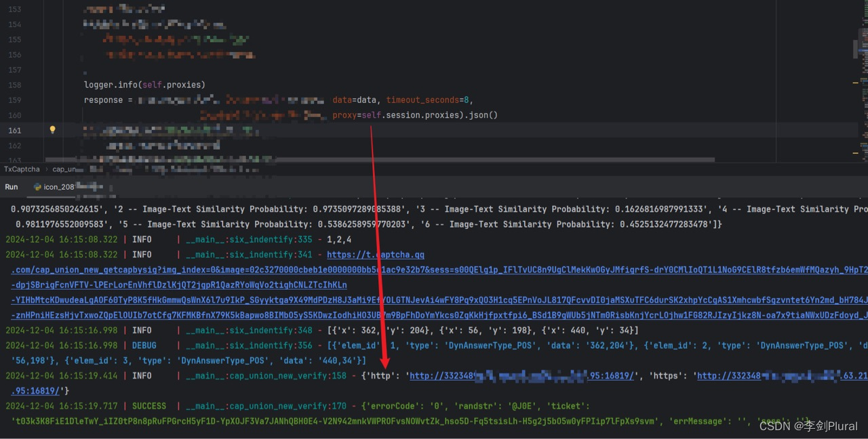The height and width of the screenshot is (439, 868).
Task: Click the -znHPniHEzsHjvTxwoZQpElOUIb7 URL continuation line
Action: [439, 315]
